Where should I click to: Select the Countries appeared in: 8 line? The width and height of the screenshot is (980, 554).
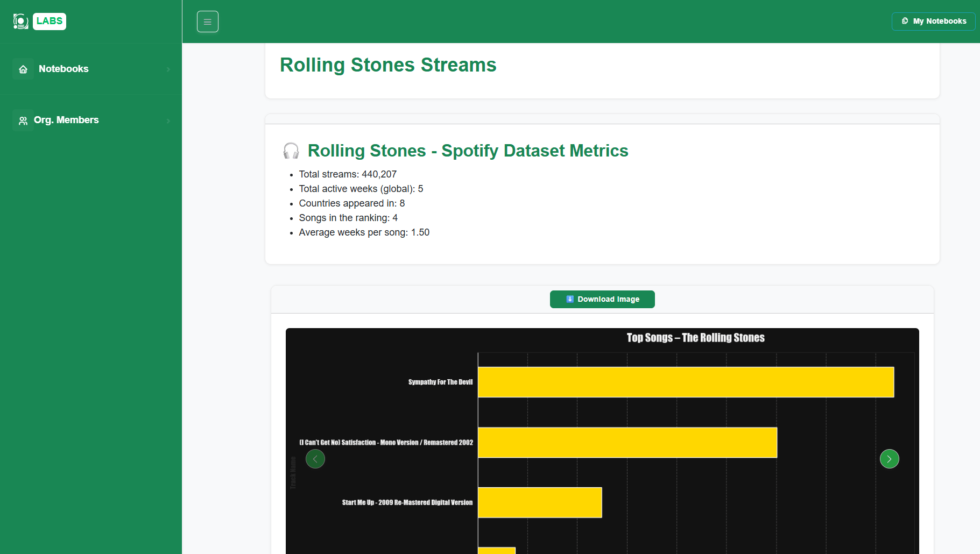(352, 203)
